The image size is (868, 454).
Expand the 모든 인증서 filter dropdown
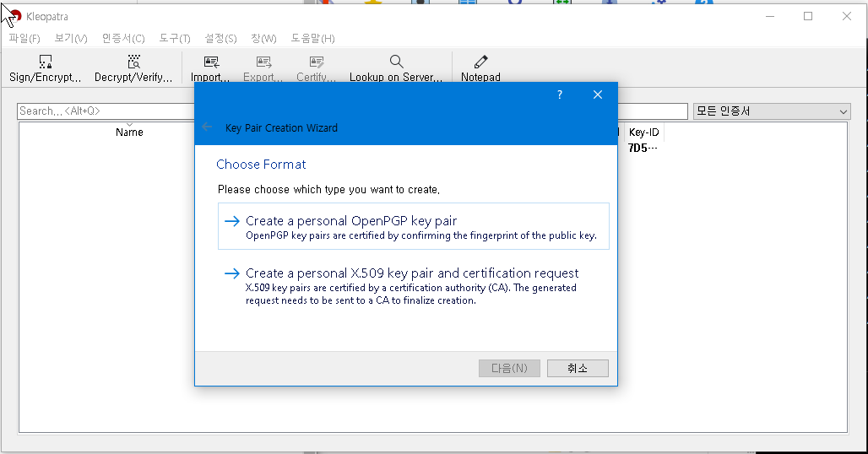point(772,111)
